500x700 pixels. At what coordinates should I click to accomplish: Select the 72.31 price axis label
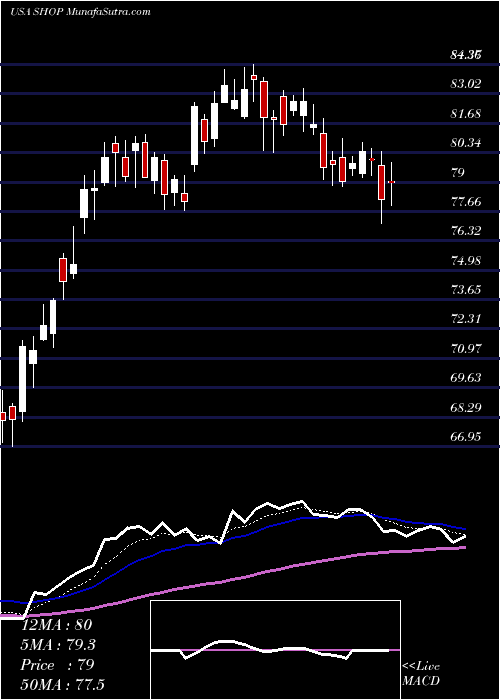[466, 319]
